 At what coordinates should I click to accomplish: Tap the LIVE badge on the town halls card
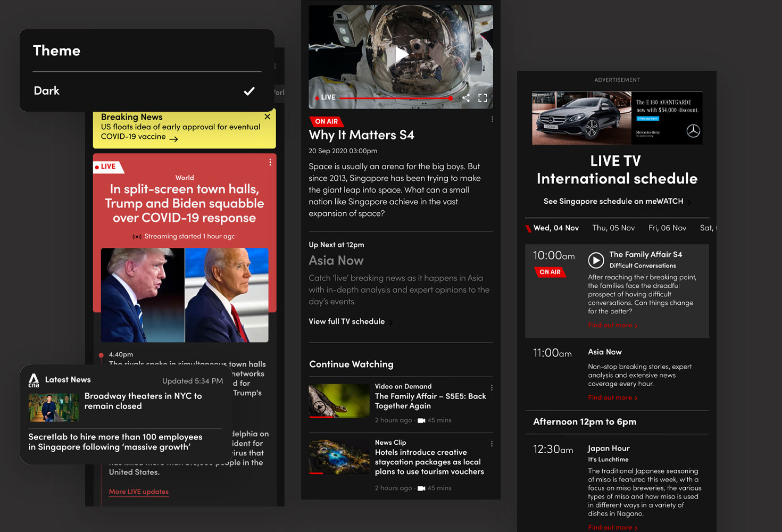point(109,167)
